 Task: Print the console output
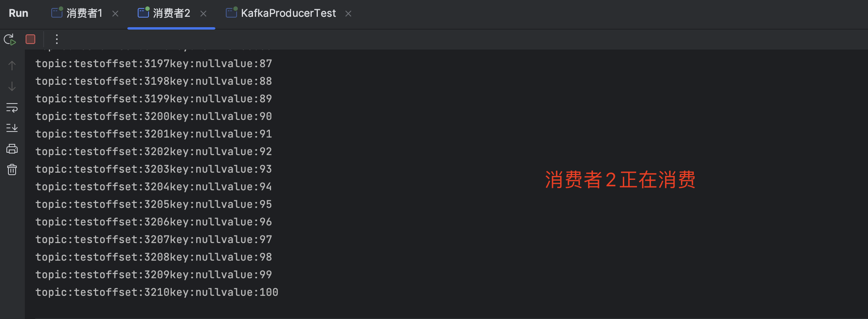(12, 149)
